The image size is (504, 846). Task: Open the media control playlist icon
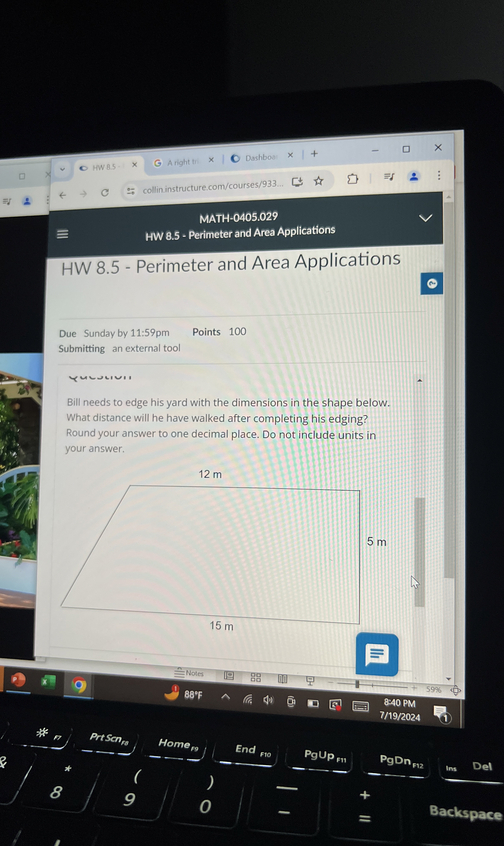(389, 177)
